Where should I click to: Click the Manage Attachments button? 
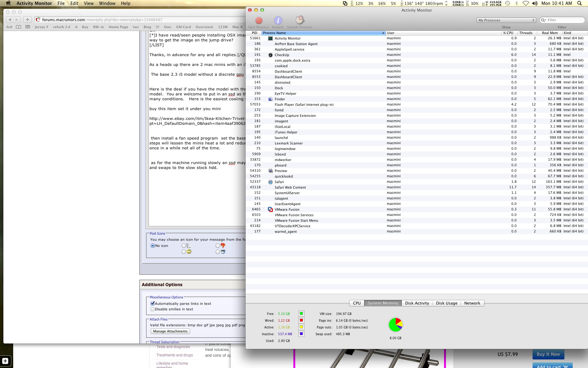(170, 331)
